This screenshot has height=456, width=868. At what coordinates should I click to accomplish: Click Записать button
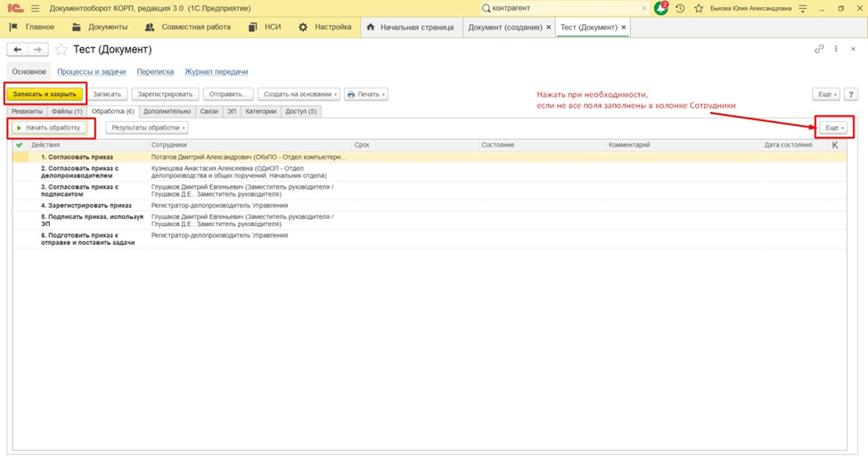[107, 94]
